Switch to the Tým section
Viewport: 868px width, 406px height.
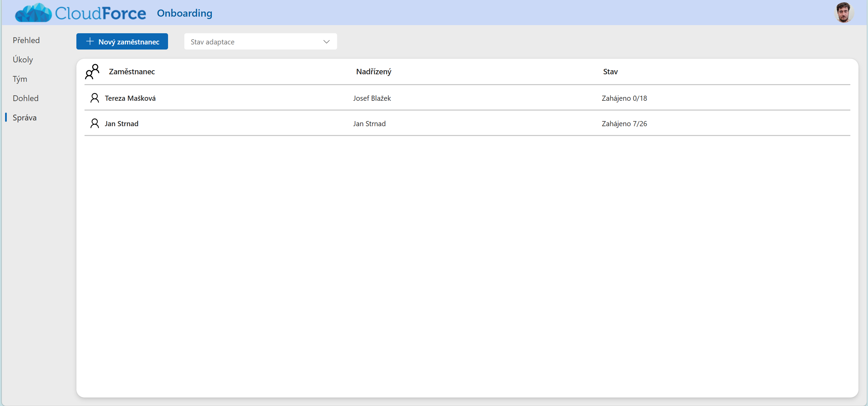coord(20,79)
